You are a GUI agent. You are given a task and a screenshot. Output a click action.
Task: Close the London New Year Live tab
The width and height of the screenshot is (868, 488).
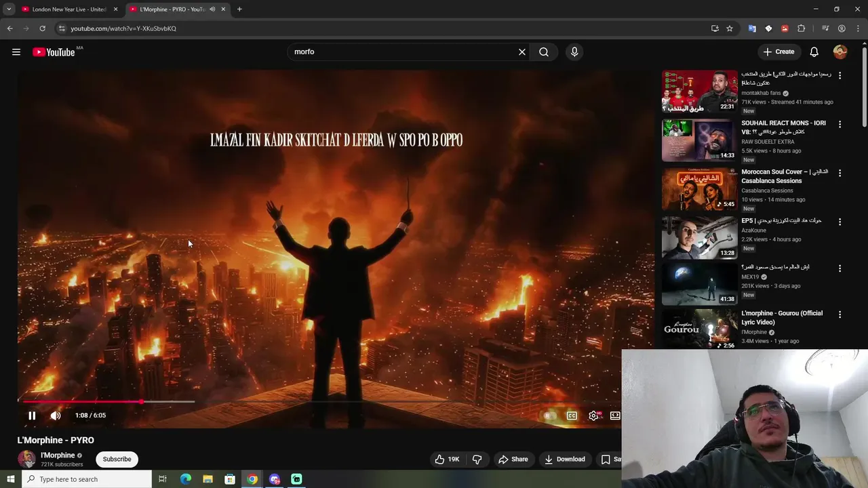click(116, 9)
